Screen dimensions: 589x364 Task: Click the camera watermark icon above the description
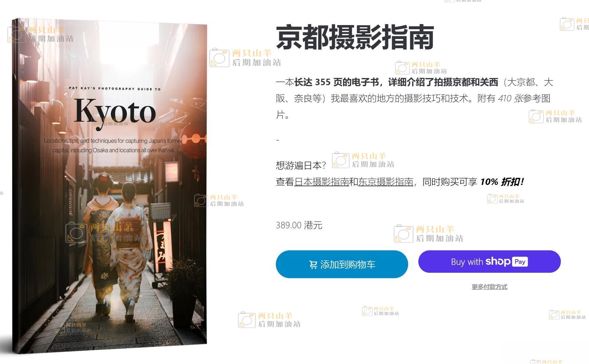tap(402, 68)
